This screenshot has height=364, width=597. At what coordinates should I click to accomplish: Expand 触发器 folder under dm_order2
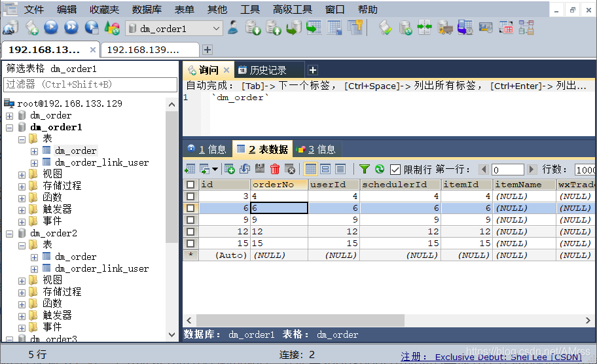click(22, 316)
